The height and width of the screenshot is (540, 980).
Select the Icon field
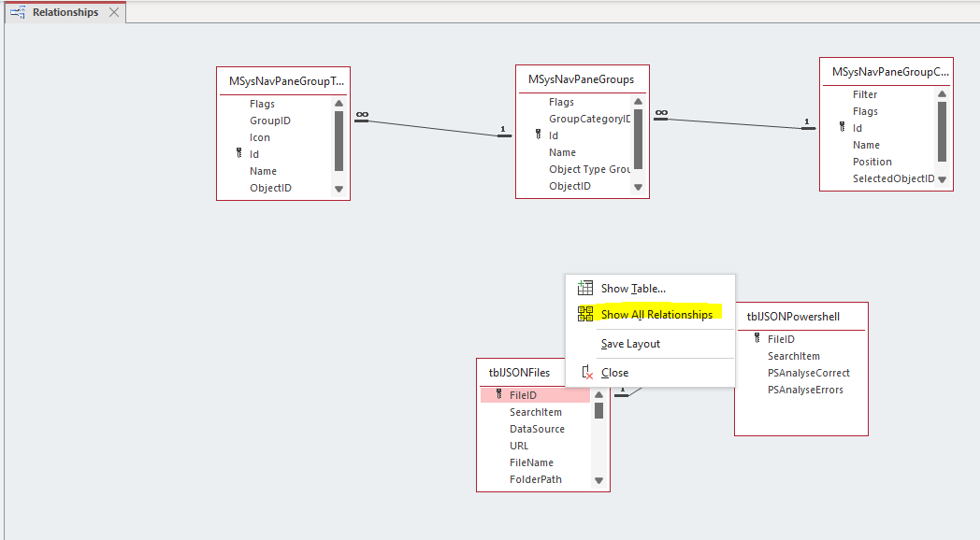click(260, 137)
